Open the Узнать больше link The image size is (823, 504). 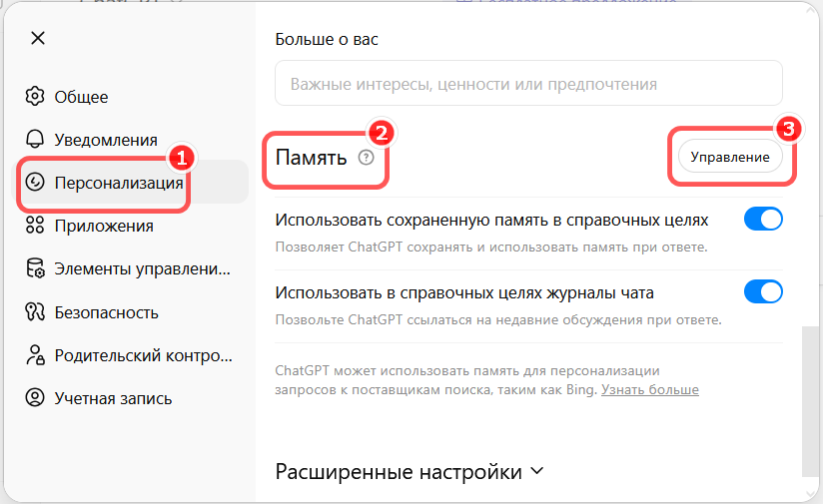(649, 389)
